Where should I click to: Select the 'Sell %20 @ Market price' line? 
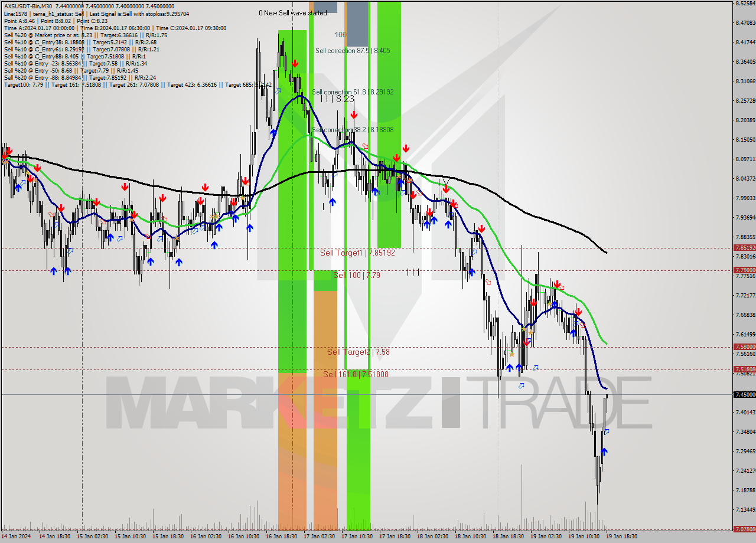[x=86, y=35]
